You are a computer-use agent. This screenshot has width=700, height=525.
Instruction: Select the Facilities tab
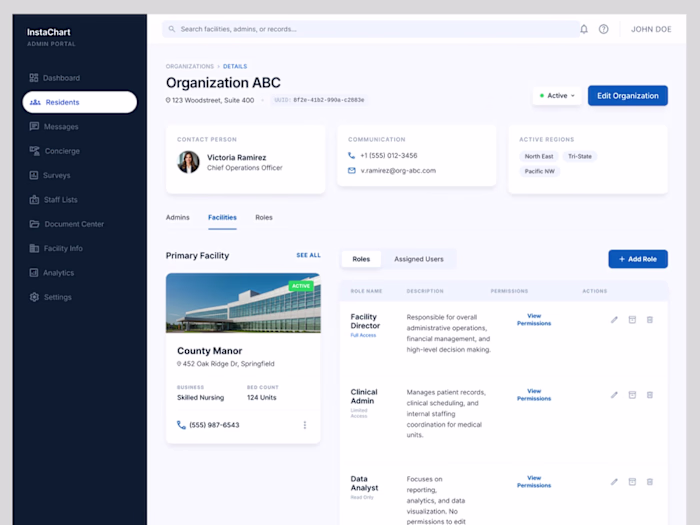222,217
